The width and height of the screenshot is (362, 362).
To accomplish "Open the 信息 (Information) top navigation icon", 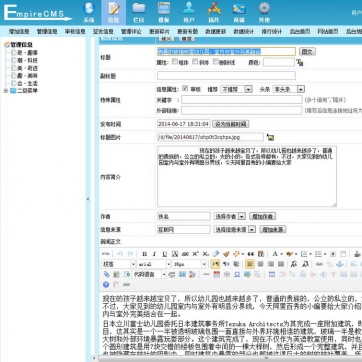I will coord(114,12).
